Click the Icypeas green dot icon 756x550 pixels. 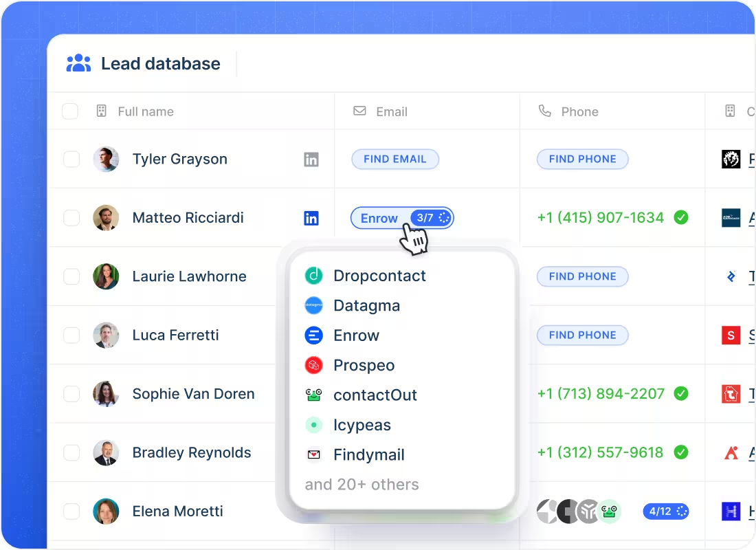pos(314,425)
